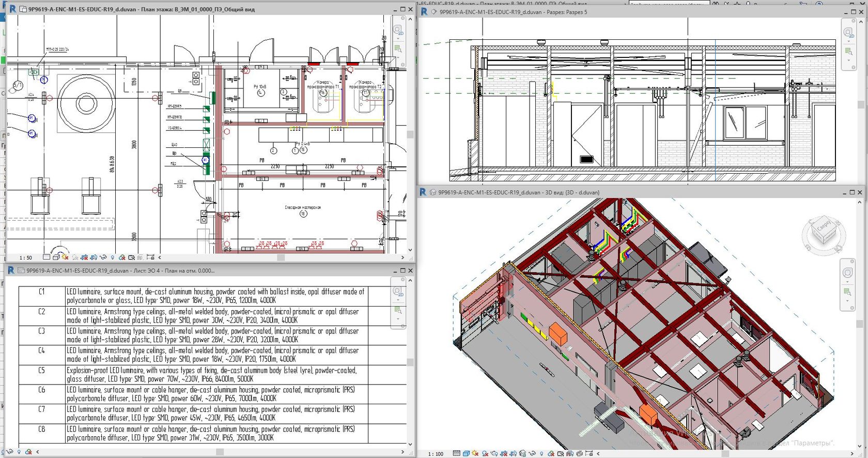868x458 pixels.
Task: Open Temporary View Properties in 3D view
Action: (x=561, y=453)
